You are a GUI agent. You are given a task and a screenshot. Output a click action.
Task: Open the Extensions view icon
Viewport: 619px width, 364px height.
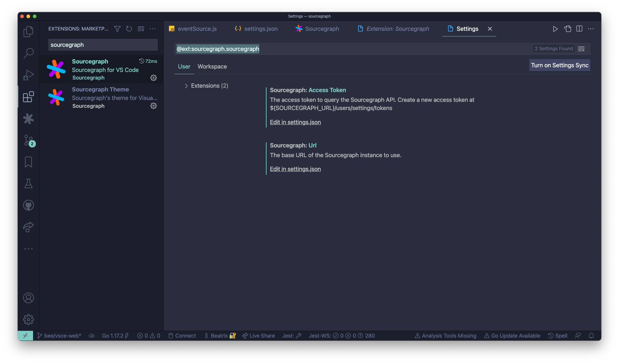(28, 97)
